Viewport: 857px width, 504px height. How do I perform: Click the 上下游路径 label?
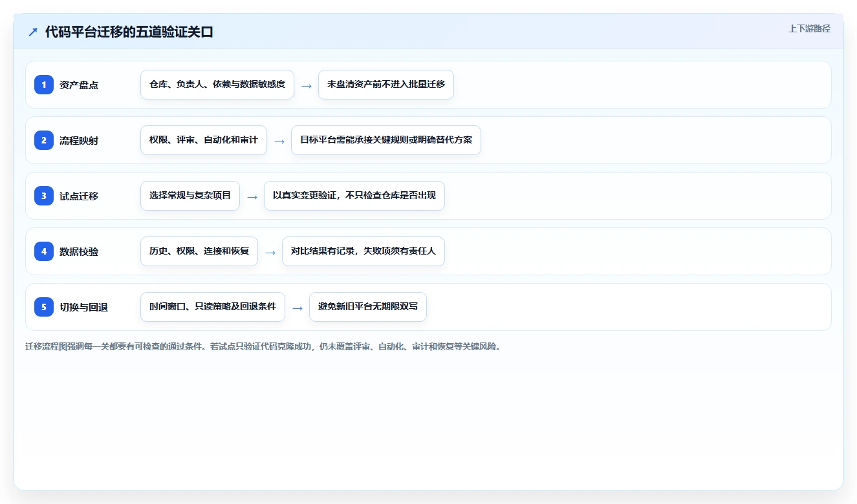point(809,28)
